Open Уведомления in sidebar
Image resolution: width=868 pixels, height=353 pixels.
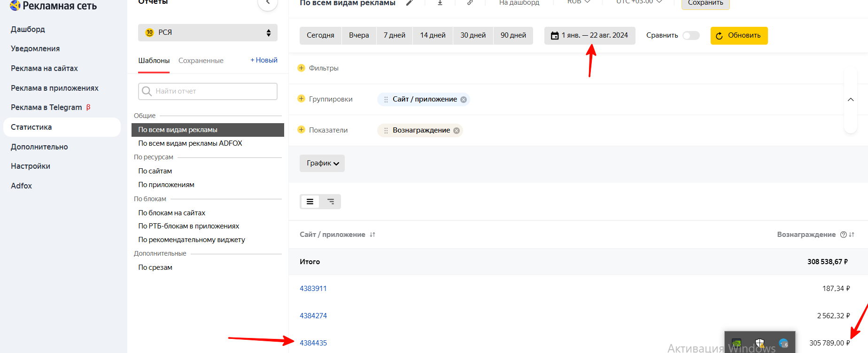coord(35,49)
